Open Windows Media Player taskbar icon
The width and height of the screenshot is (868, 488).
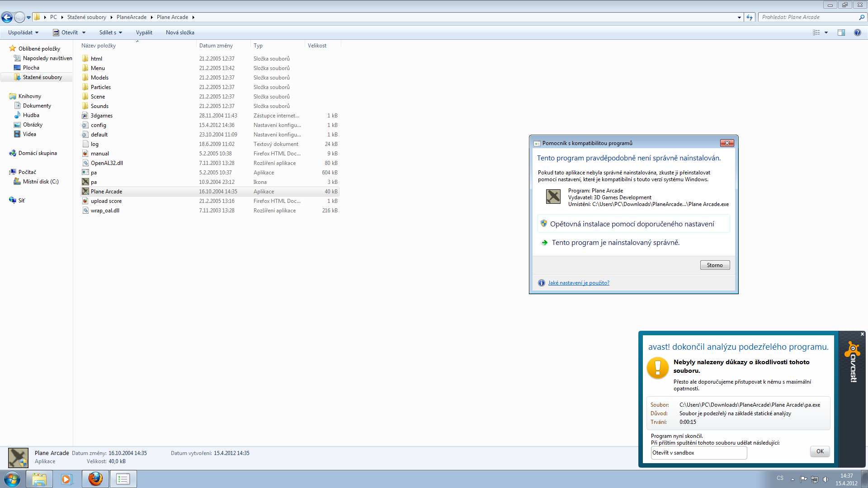[x=67, y=479]
